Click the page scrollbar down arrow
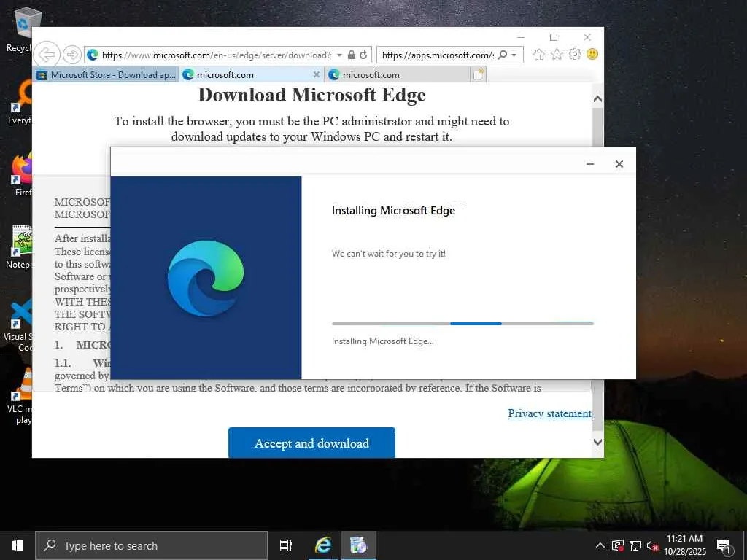The height and width of the screenshot is (560, 747). [597, 442]
